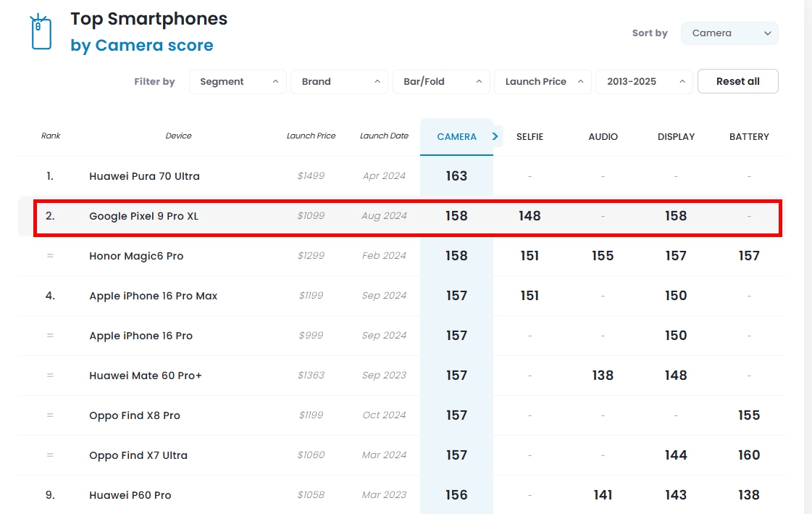812x514 pixels.
Task: Switch to the SELFIE column tab
Action: [x=530, y=137]
